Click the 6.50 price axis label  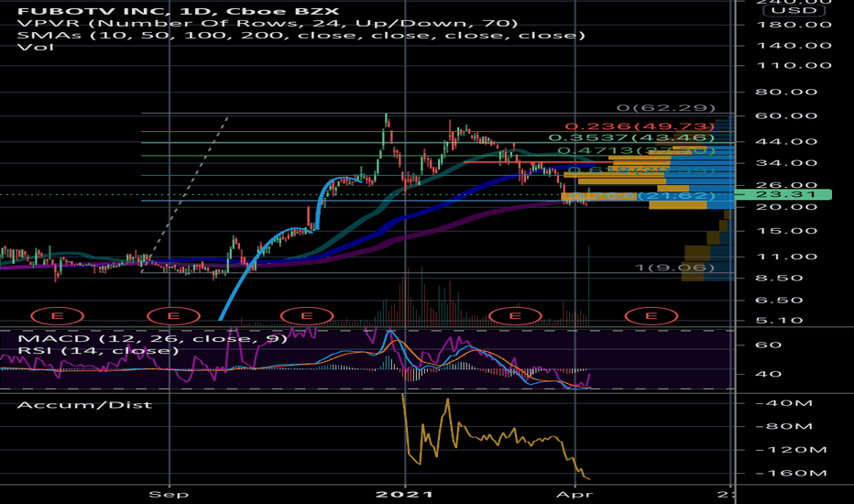tap(779, 301)
